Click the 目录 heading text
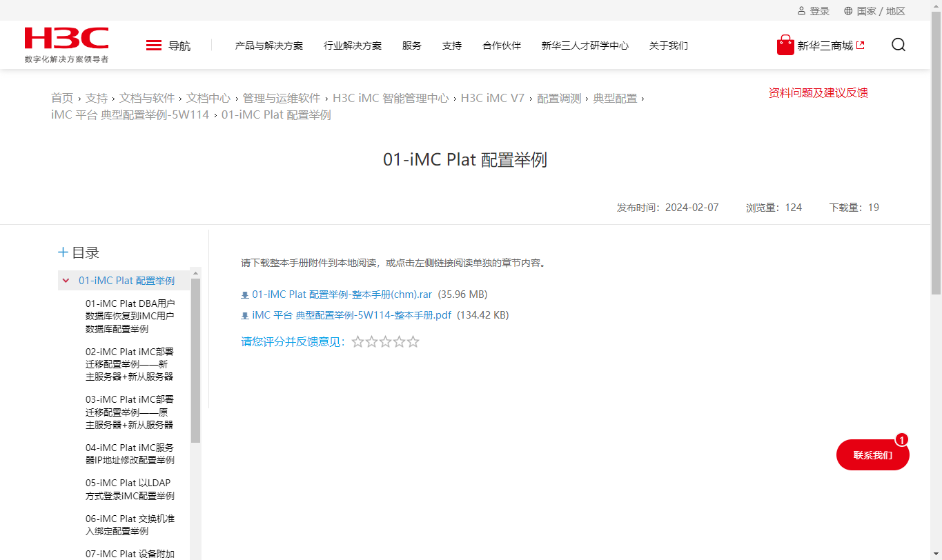Image resolution: width=942 pixels, height=560 pixels. point(86,252)
